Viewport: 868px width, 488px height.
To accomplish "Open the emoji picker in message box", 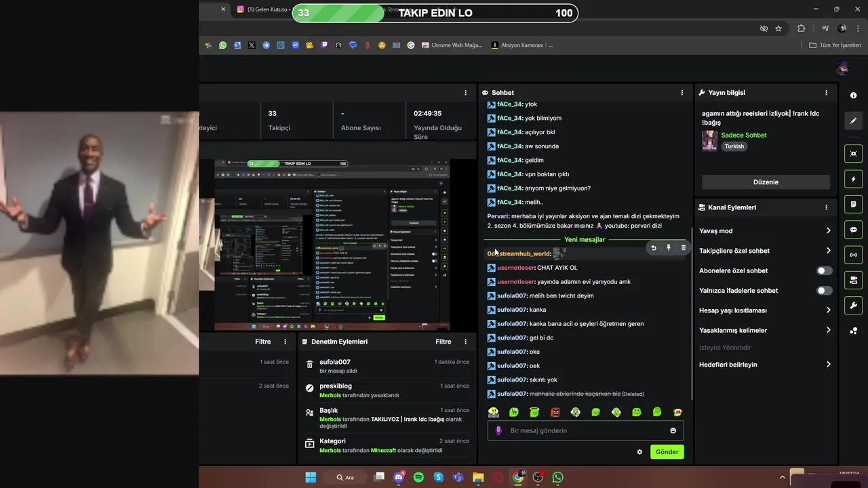I will (673, 430).
